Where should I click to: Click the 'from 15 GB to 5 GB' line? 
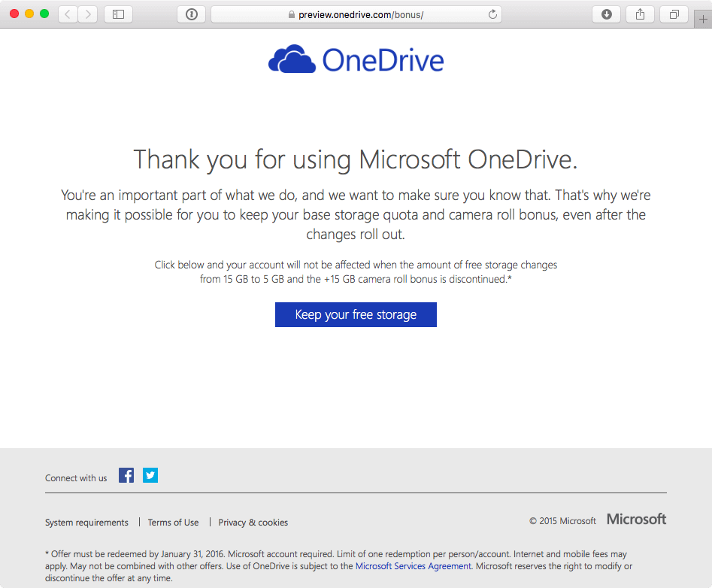356,279
